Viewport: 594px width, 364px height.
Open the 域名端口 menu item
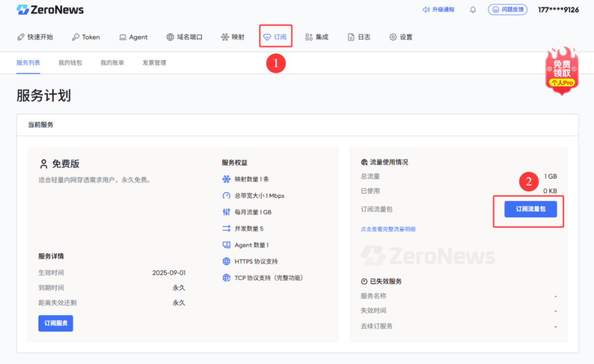coord(184,37)
